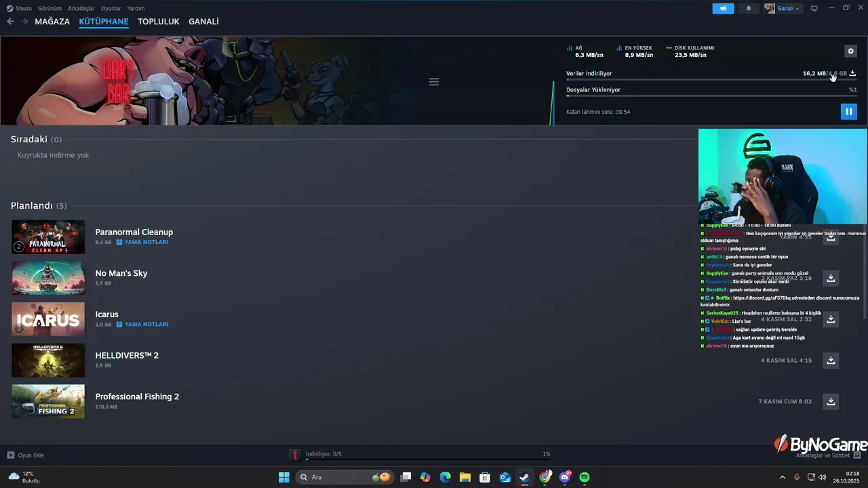
Task: Click 7 KASIM CUM 8:02 schedule text
Action: [x=785, y=401]
